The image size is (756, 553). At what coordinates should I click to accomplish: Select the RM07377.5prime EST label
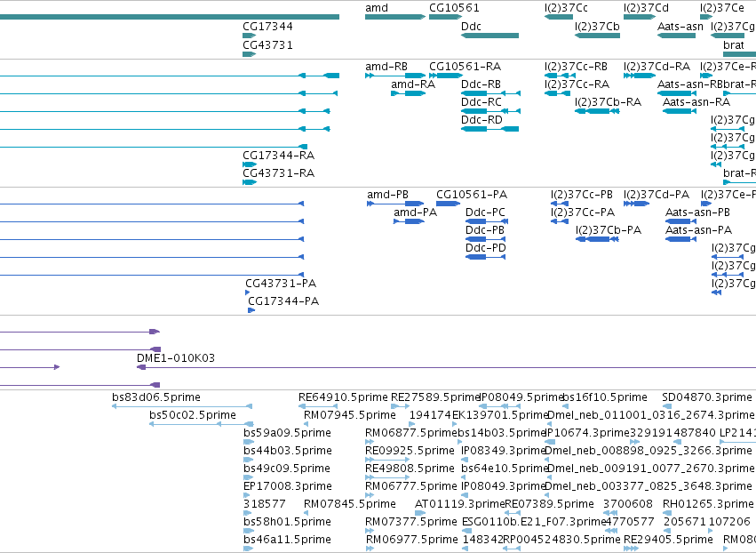(411, 522)
